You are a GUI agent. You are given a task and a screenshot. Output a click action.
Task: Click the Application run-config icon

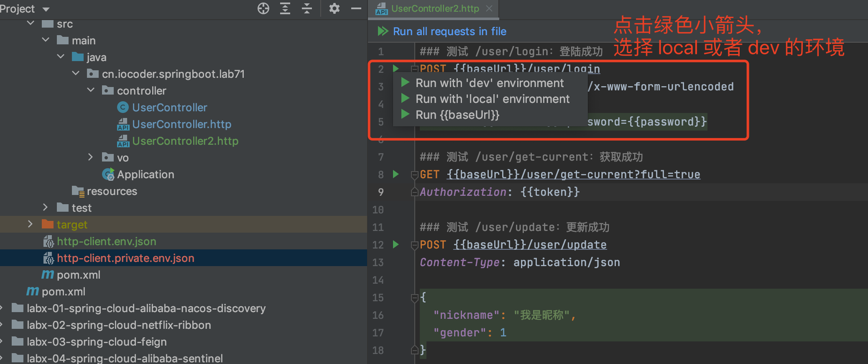[108, 174]
